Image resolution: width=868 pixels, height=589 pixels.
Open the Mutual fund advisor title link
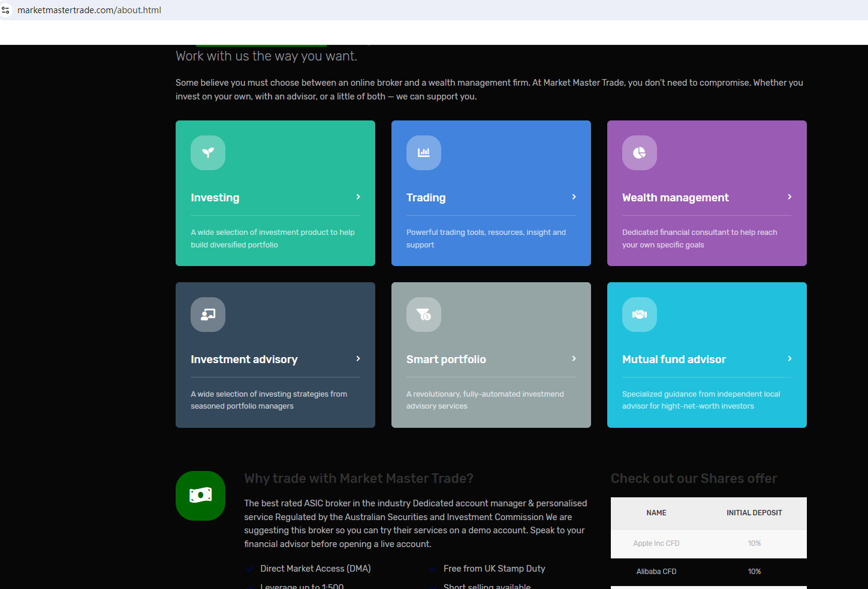tap(674, 360)
